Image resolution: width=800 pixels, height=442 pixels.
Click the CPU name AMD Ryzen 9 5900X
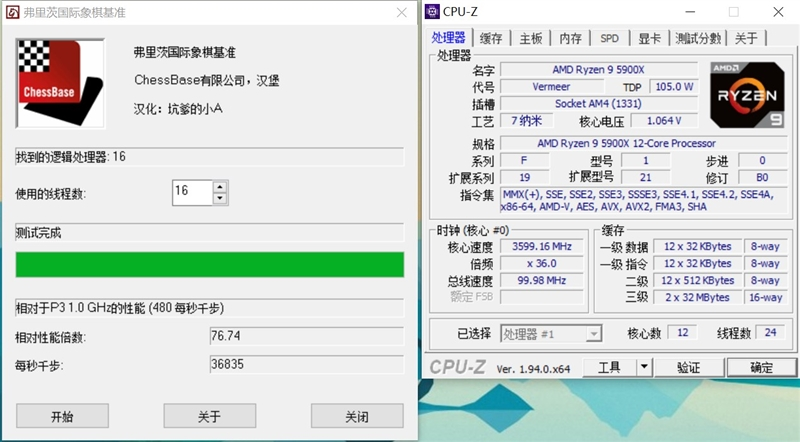(598, 69)
